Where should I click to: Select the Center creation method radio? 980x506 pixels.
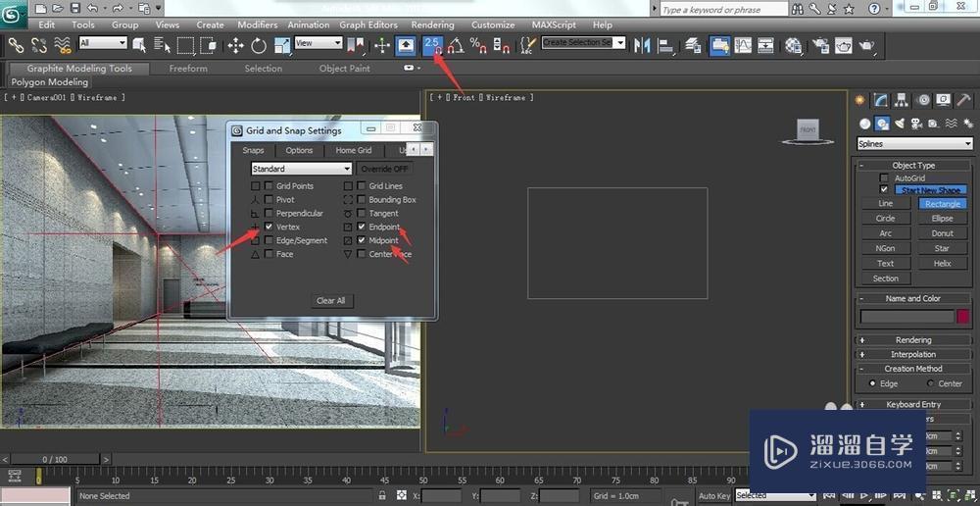(931, 383)
